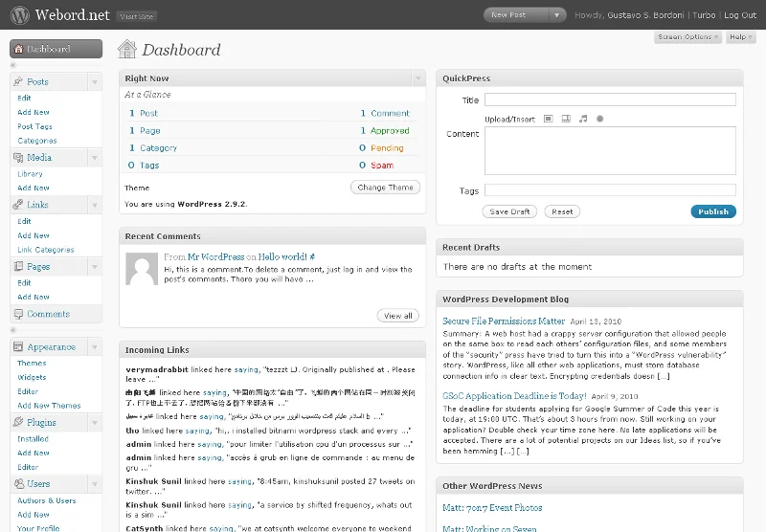Image resolution: width=766 pixels, height=532 pixels.
Task: Collapse sidebar using top separator arrow
Action: point(13,65)
